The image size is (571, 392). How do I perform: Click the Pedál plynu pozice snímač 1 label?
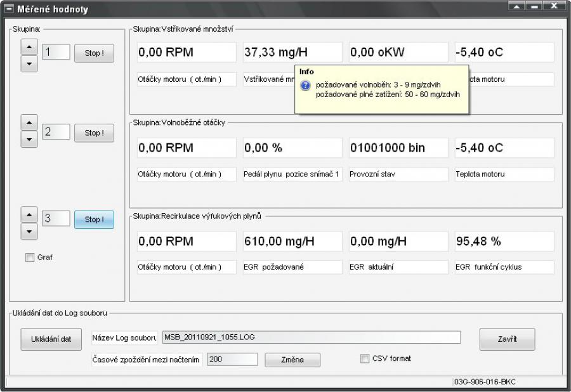pos(292,174)
